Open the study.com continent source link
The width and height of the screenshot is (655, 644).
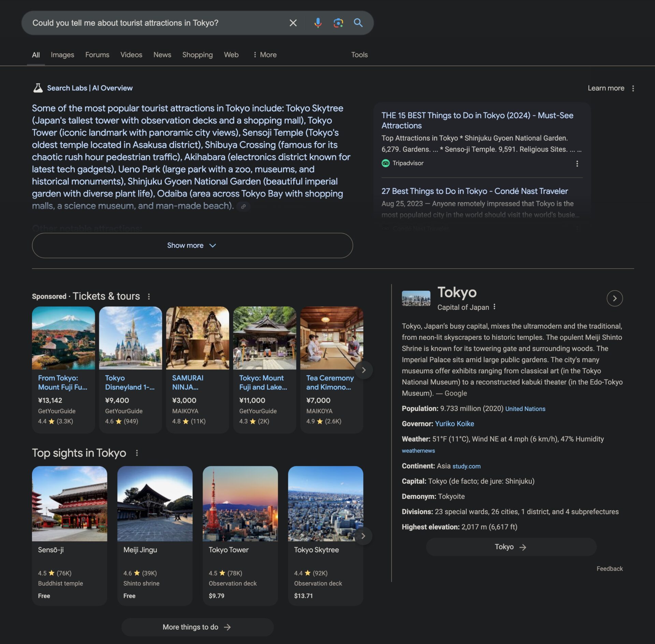466,466
